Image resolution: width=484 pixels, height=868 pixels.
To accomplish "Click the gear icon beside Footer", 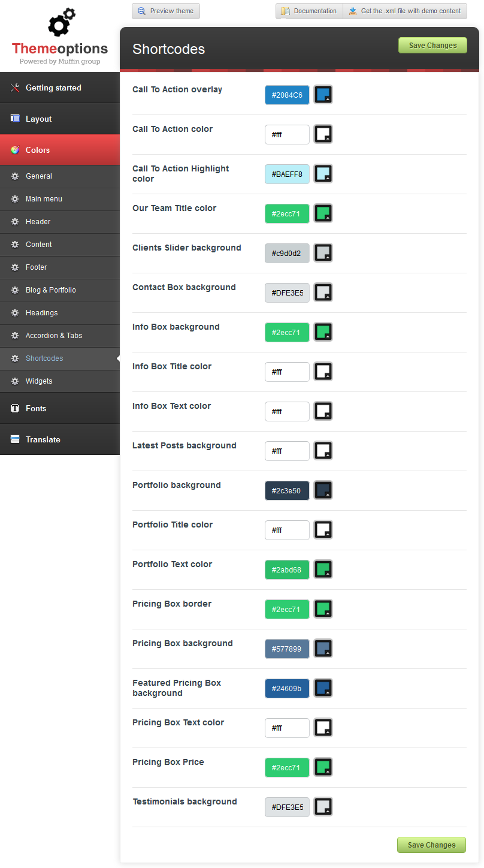I will 15,267.
